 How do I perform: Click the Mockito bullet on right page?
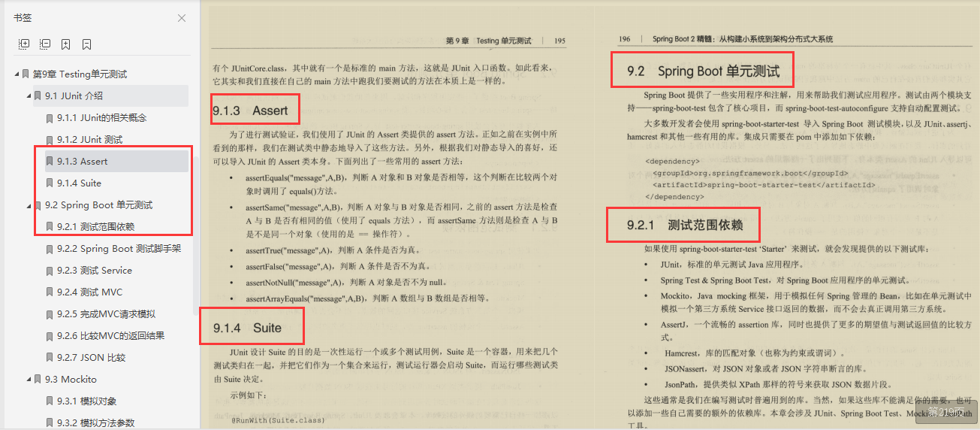816,302
